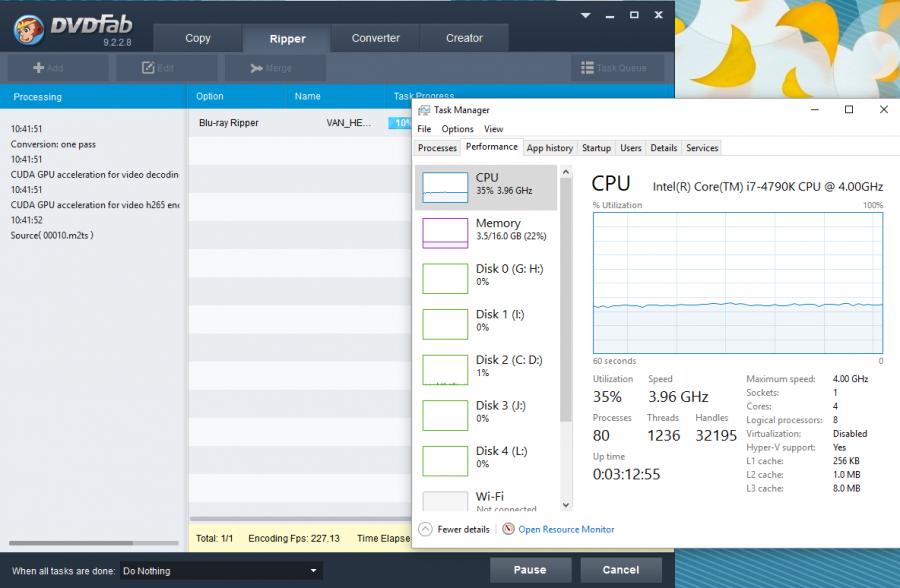Switch to the Startup tab
The image size is (900, 588).
(x=596, y=148)
